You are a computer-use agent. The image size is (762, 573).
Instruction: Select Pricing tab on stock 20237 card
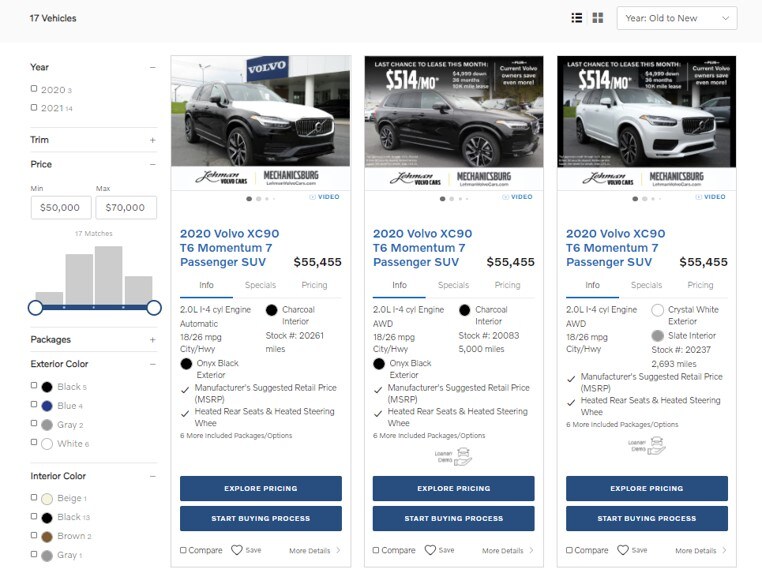(x=700, y=285)
